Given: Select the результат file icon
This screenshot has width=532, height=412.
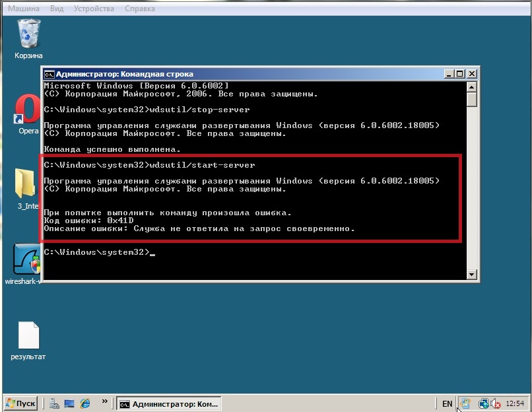Looking at the screenshot, I should (28, 341).
